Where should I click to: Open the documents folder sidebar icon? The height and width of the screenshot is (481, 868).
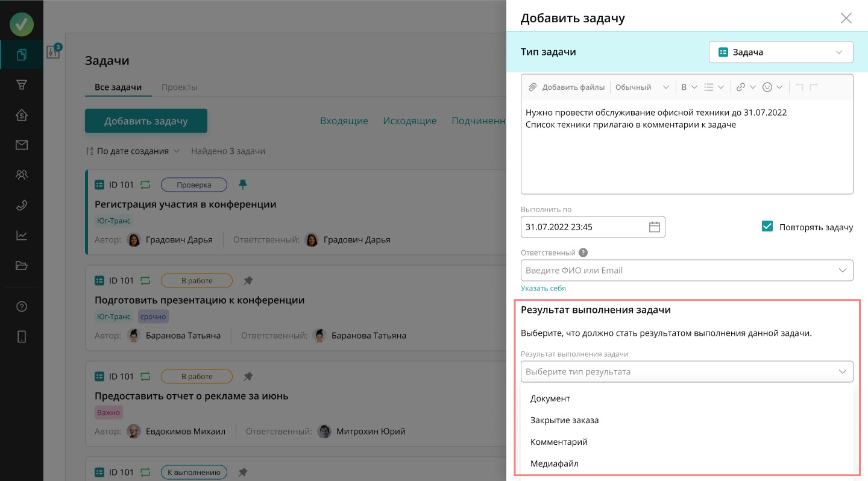[22, 265]
